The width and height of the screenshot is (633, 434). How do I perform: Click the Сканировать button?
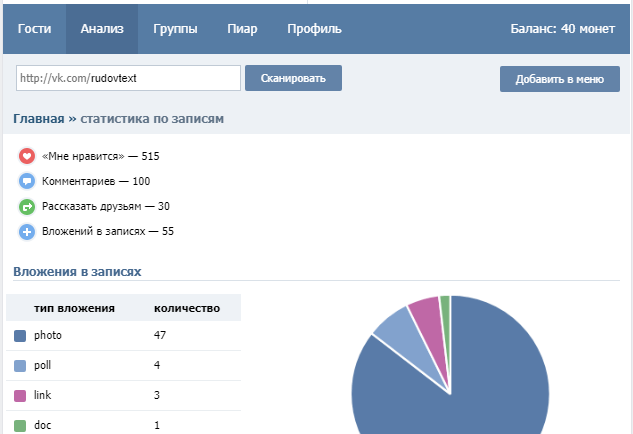[293, 78]
